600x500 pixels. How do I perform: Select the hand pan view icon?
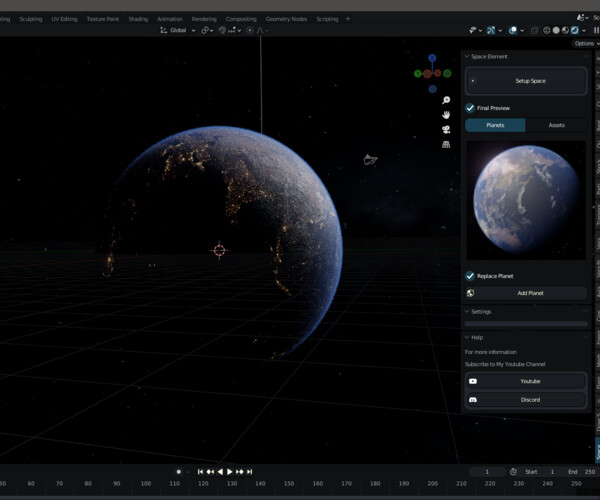446,115
